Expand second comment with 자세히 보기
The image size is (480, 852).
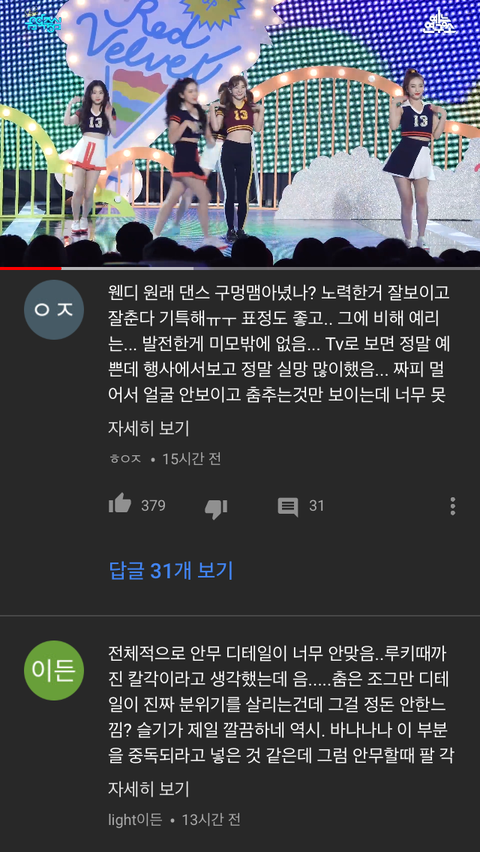coord(148,788)
